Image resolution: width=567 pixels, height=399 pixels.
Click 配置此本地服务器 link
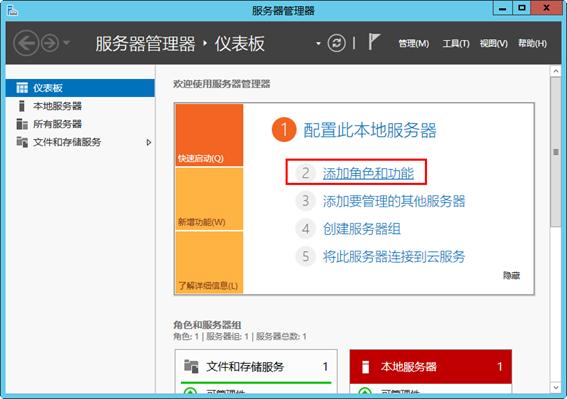370,130
